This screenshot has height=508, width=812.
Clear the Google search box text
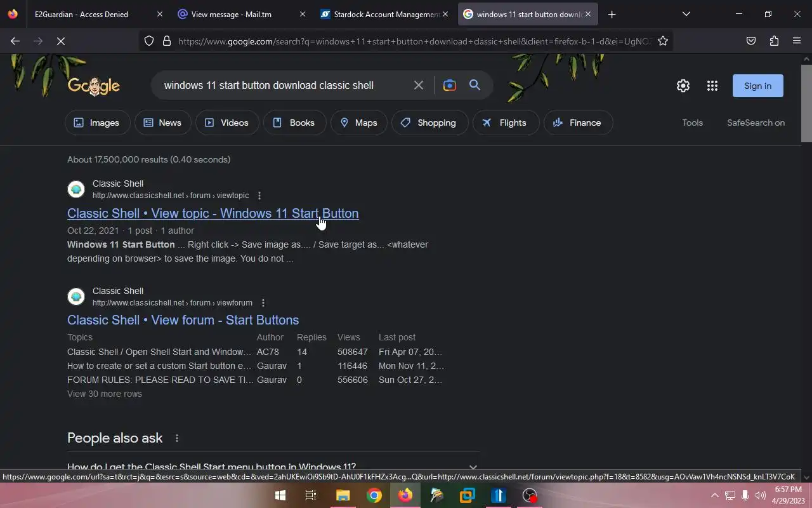point(419,85)
